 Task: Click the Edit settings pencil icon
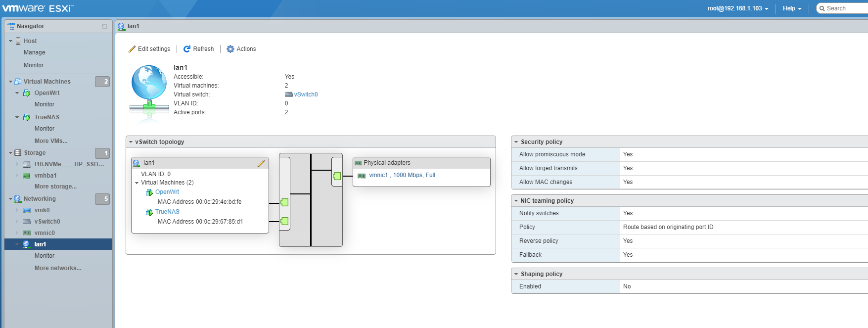(132, 49)
